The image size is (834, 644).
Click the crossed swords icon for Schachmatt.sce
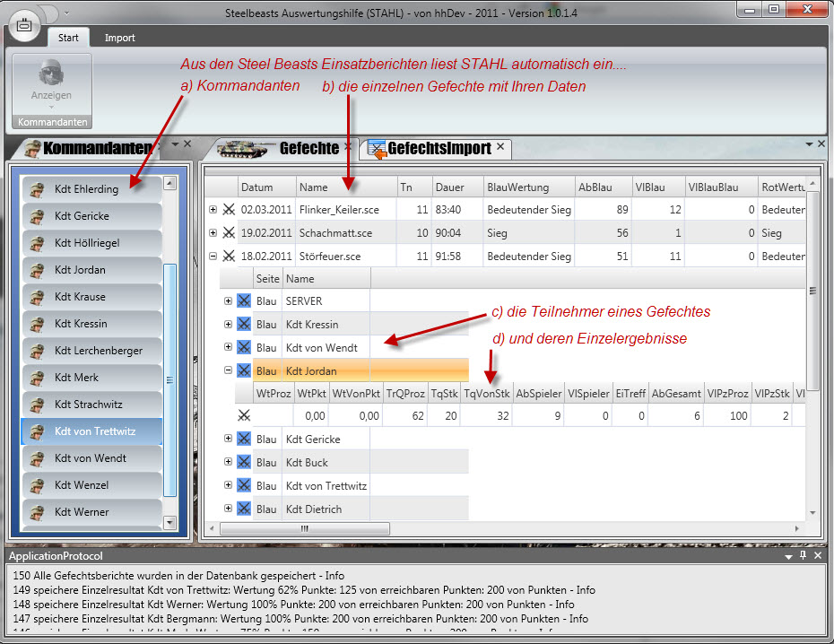pyautogui.click(x=229, y=233)
